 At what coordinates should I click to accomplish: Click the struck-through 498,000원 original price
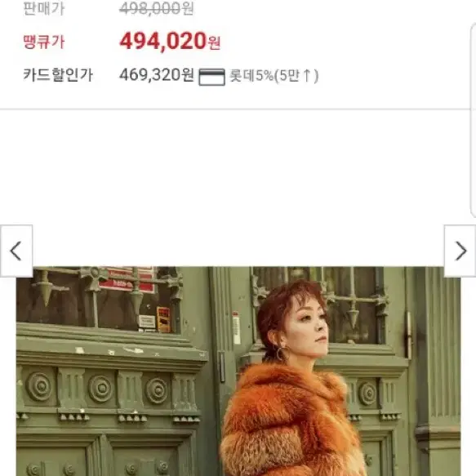[156, 8]
